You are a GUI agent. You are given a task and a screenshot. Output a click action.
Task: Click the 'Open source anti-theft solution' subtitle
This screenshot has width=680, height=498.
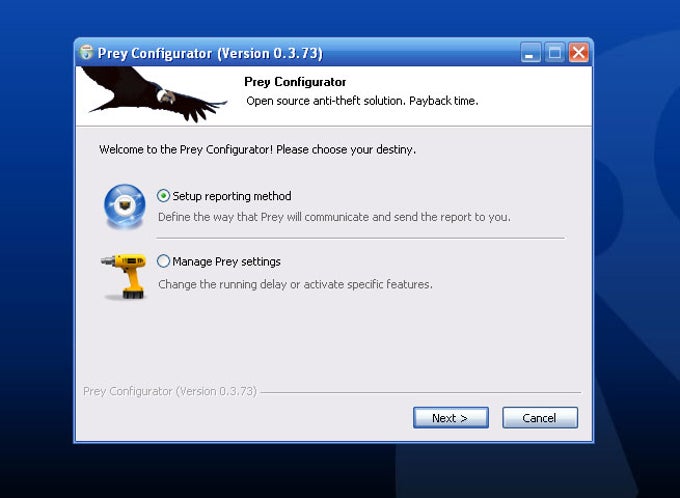click(362, 101)
